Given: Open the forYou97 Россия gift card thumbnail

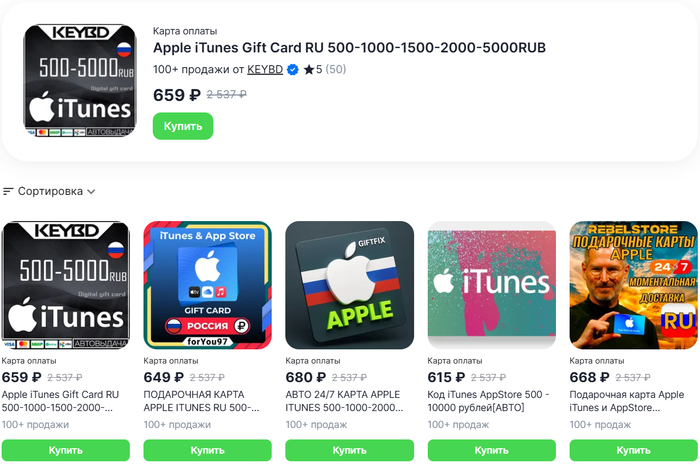Looking at the screenshot, I should pyautogui.click(x=208, y=285).
